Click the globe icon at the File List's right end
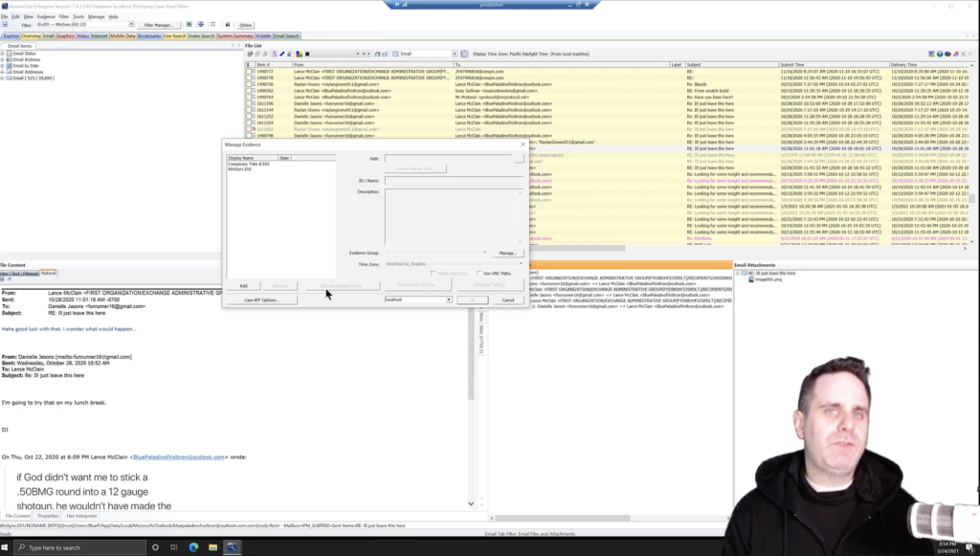 click(940, 55)
